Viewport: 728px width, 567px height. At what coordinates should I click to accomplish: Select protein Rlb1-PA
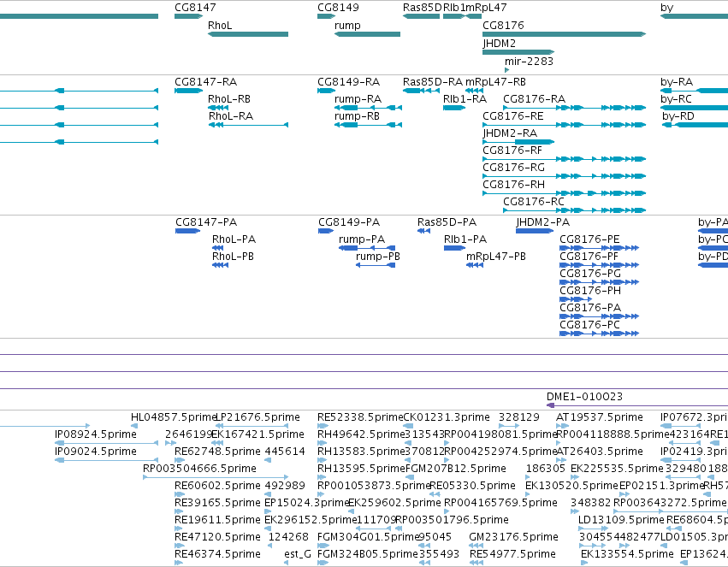tap(454, 248)
